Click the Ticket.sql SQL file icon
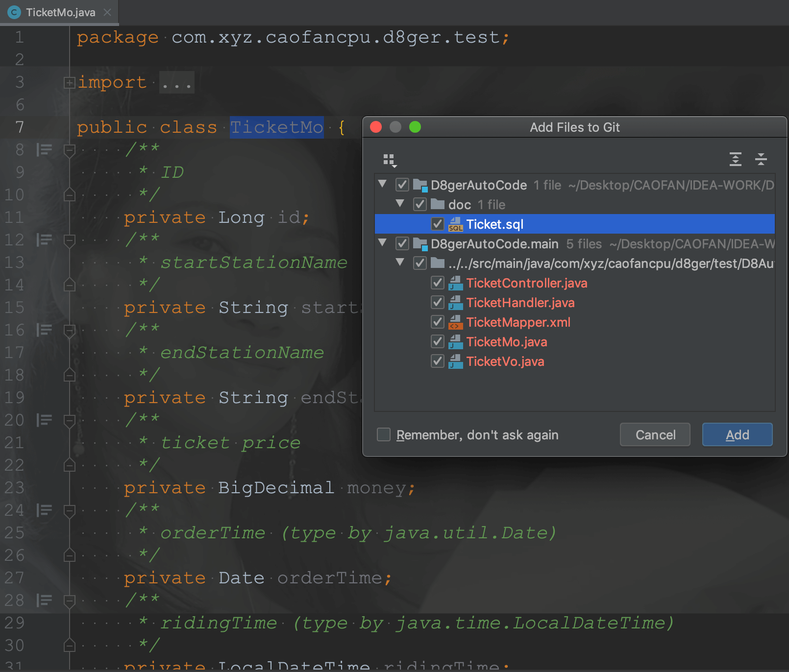The width and height of the screenshot is (789, 672). tap(456, 224)
